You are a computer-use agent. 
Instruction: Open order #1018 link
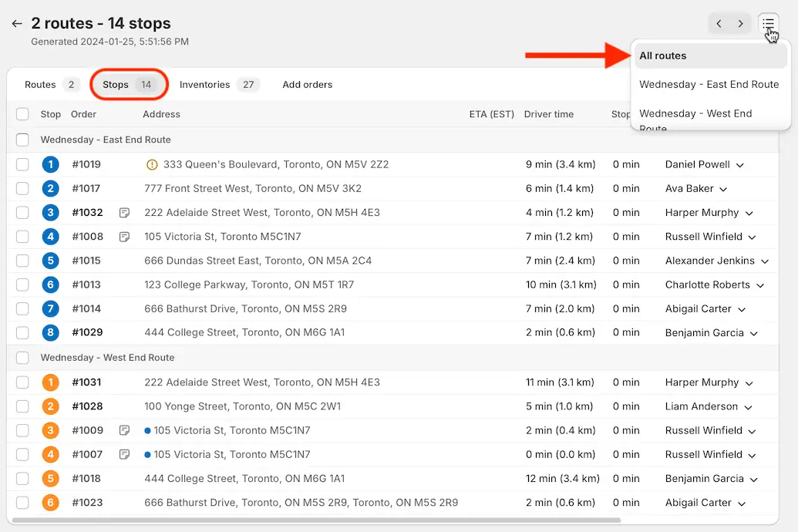tap(86, 479)
